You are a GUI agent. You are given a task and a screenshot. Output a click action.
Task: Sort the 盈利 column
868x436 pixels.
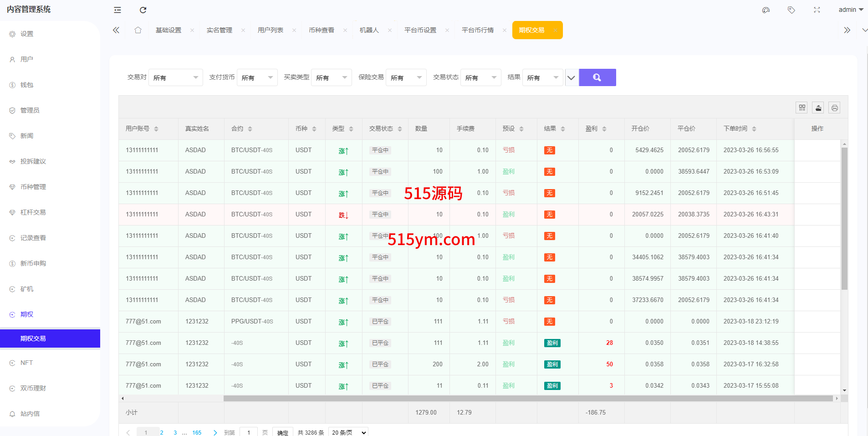pos(604,129)
